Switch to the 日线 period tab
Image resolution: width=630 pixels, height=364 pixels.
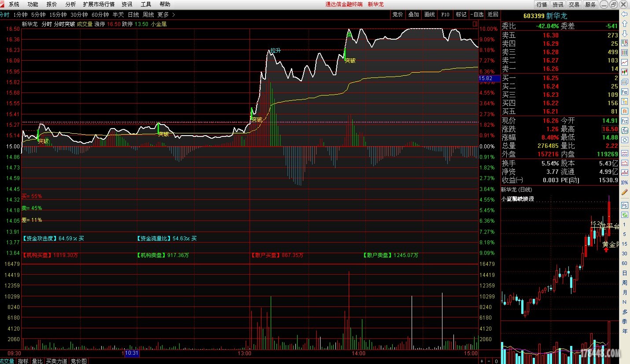133,15
